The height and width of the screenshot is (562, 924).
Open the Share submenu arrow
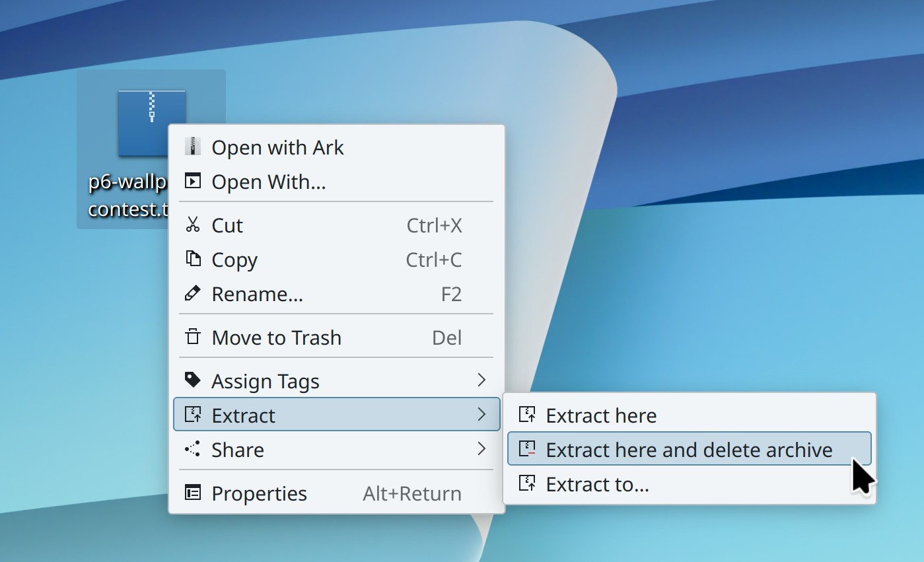(x=481, y=450)
